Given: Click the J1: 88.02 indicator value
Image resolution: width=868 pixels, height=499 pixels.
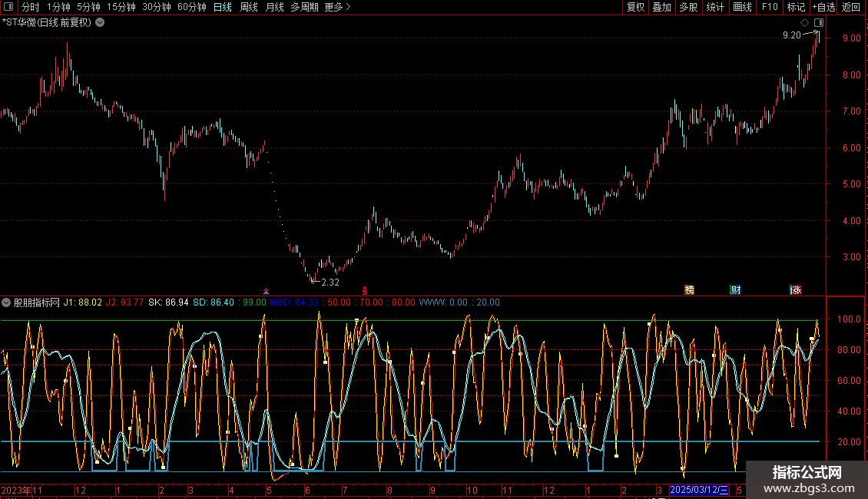Looking at the screenshot, I should click(82, 302).
